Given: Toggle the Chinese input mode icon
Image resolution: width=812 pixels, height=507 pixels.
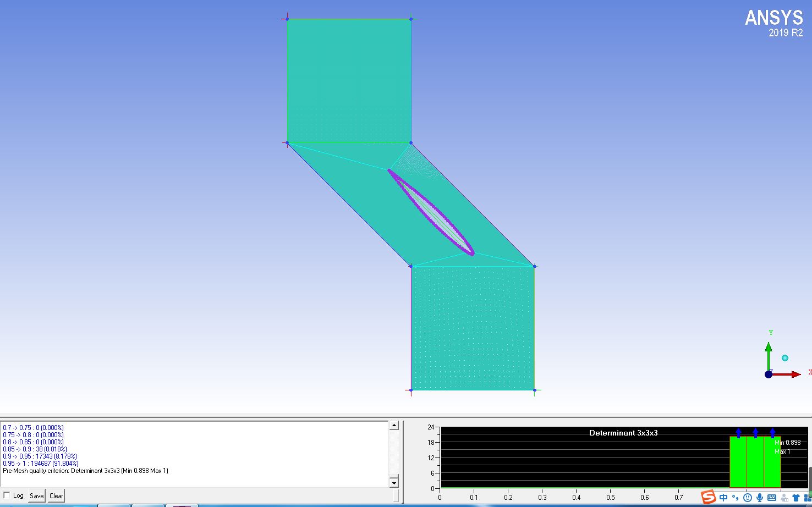Looking at the screenshot, I should [723, 498].
